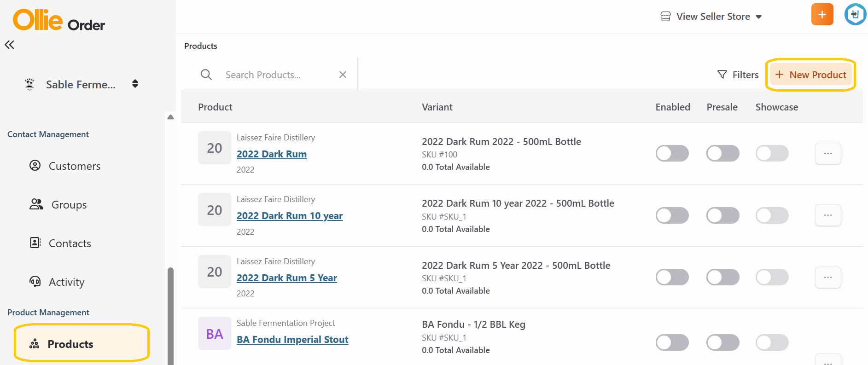Click the 'SKU #100' text

pos(439,155)
